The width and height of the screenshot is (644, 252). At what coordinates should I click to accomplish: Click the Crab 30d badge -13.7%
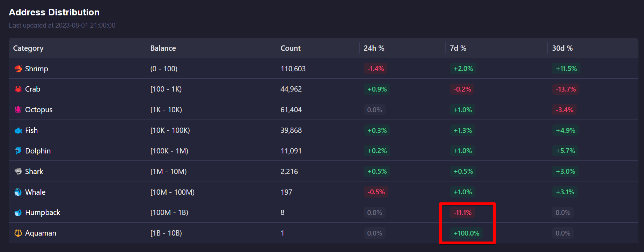566,89
